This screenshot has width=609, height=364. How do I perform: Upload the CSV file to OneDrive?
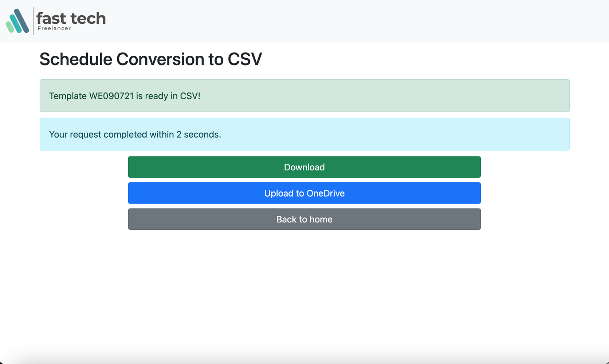[x=304, y=193]
